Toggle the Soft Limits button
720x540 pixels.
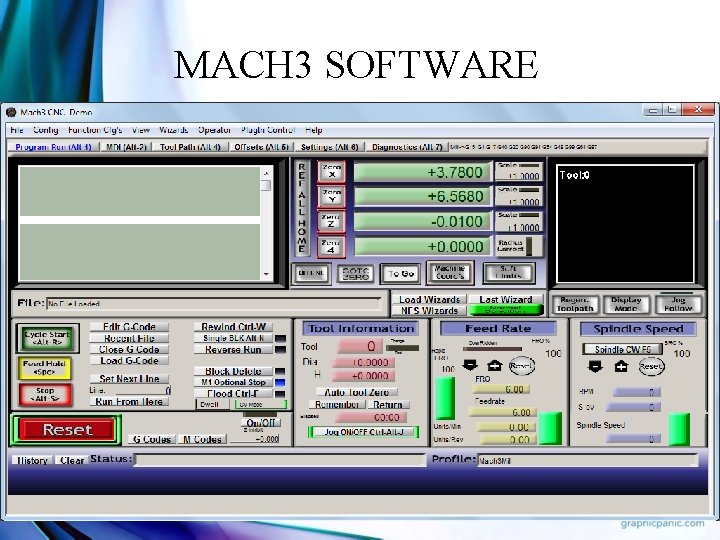click(x=509, y=272)
